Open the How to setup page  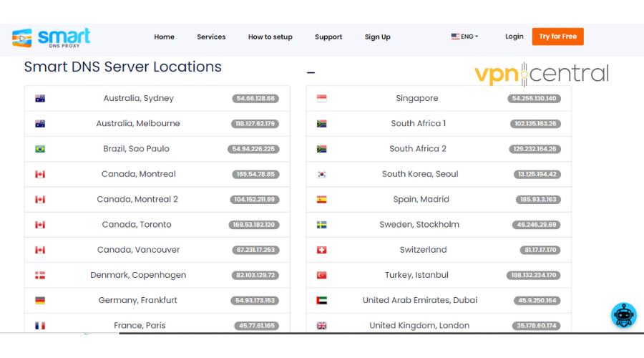[x=270, y=37]
